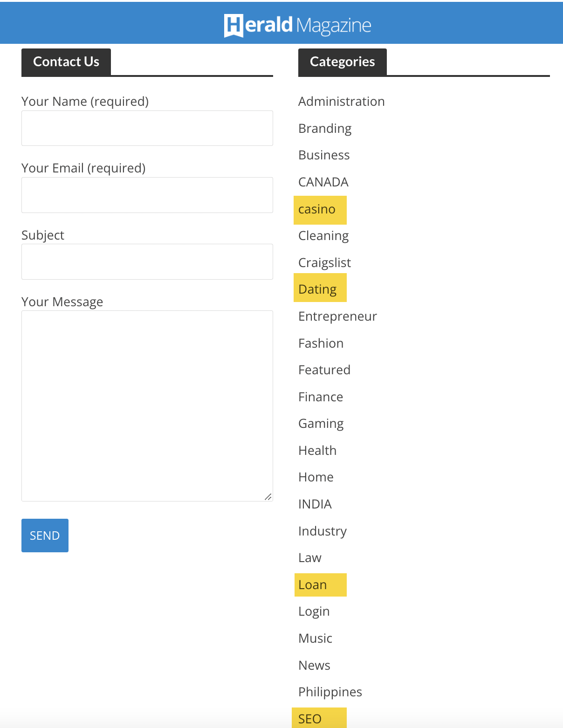Click inside the Your Message textarea
The width and height of the screenshot is (563, 728).
(147, 405)
